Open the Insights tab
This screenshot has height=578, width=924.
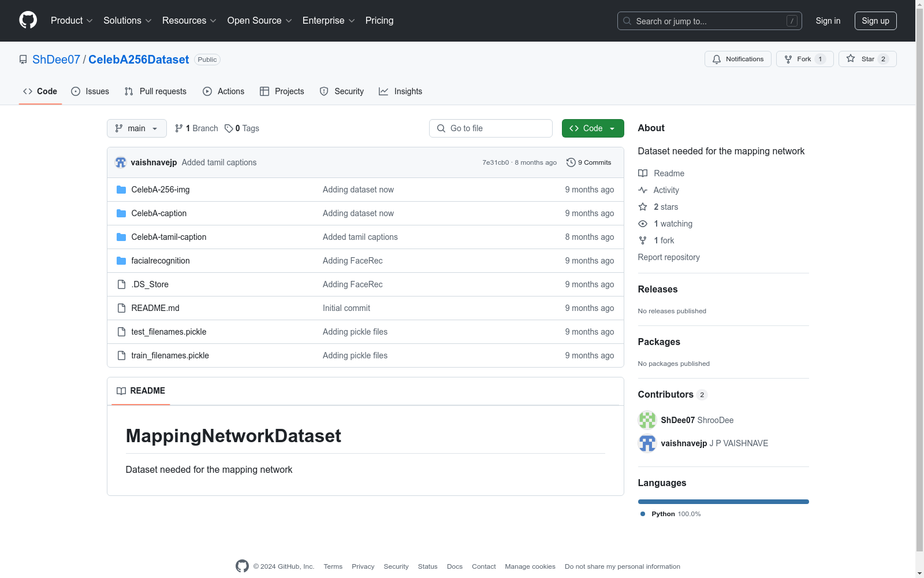pyautogui.click(x=401, y=91)
